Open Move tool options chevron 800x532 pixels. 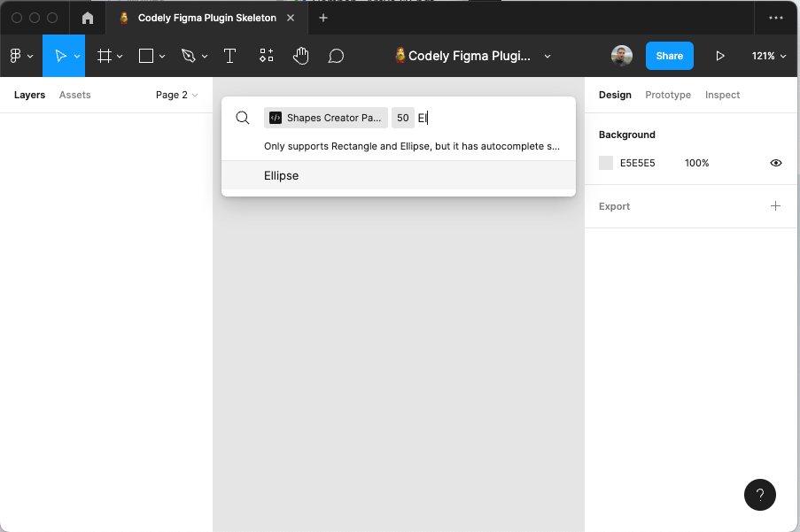[x=77, y=56]
